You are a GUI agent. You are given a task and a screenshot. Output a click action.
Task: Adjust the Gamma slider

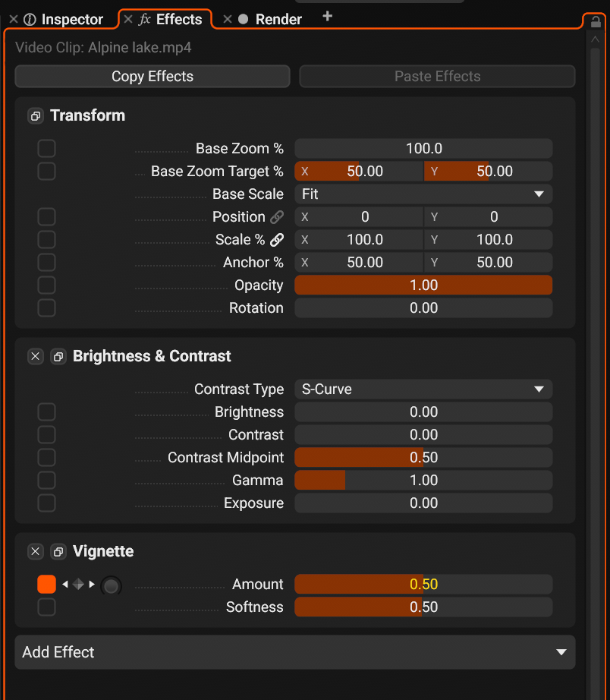(423, 480)
